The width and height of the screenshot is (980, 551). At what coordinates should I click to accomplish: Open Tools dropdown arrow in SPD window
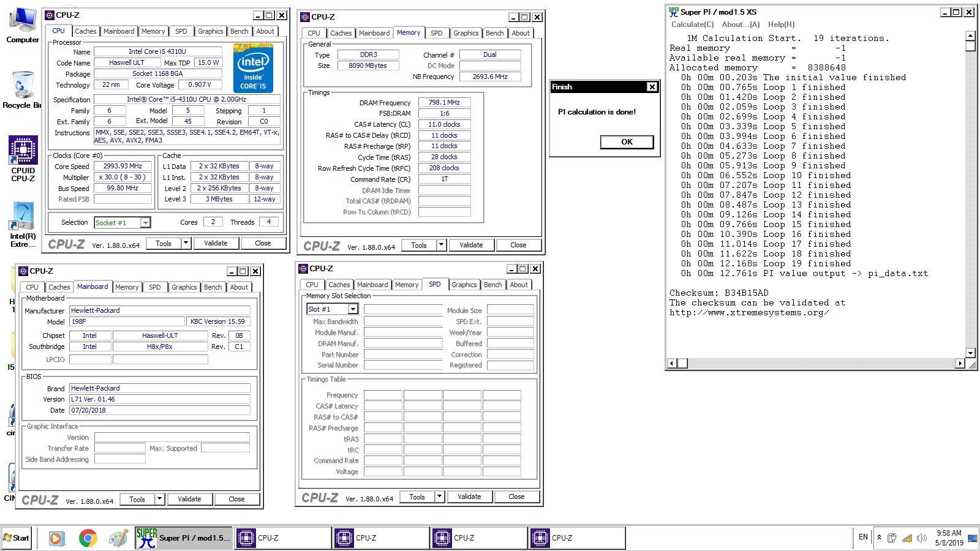tap(439, 497)
